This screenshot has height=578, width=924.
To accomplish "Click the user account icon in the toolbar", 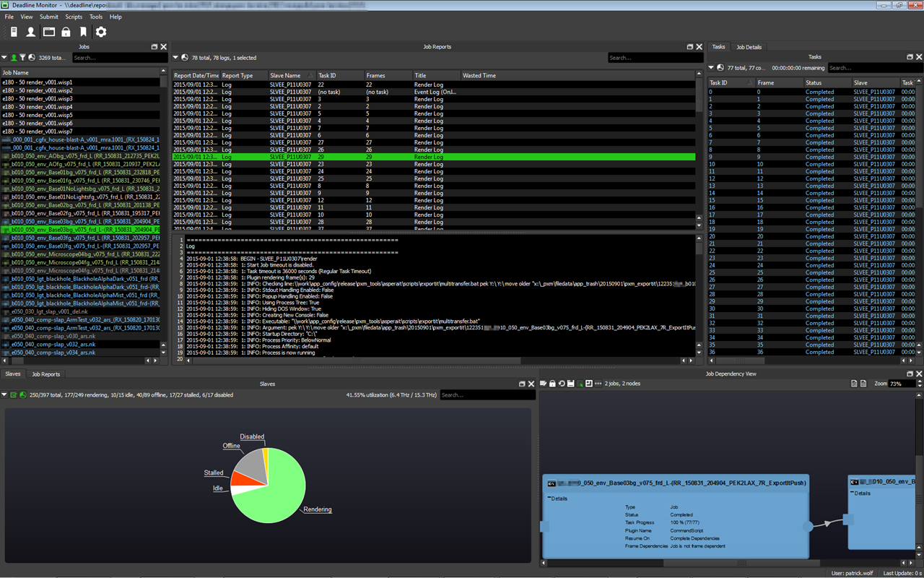I will (30, 32).
